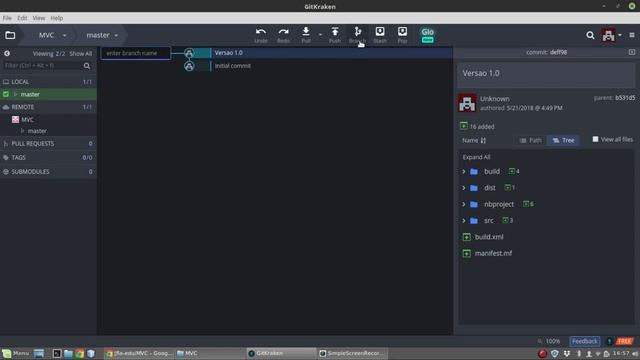Open the search commits magnifier

point(590,36)
